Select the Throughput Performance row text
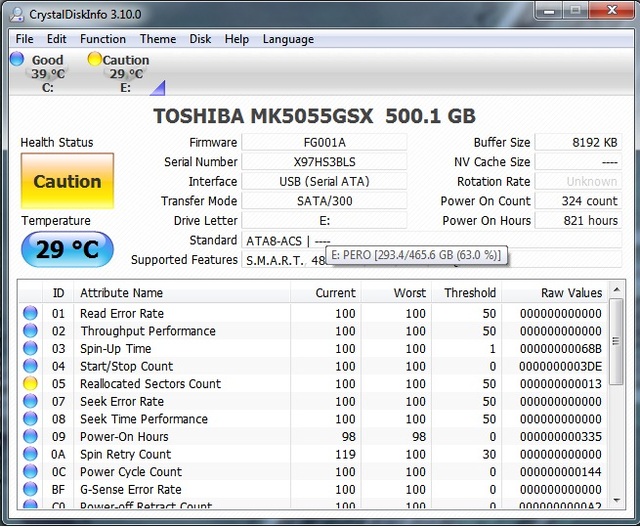Image resolution: width=640 pixels, height=527 pixels. coord(148,331)
